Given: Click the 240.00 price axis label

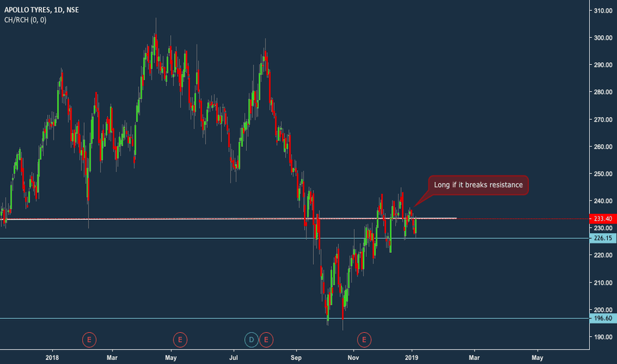Looking at the screenshot, I should 603,201.
